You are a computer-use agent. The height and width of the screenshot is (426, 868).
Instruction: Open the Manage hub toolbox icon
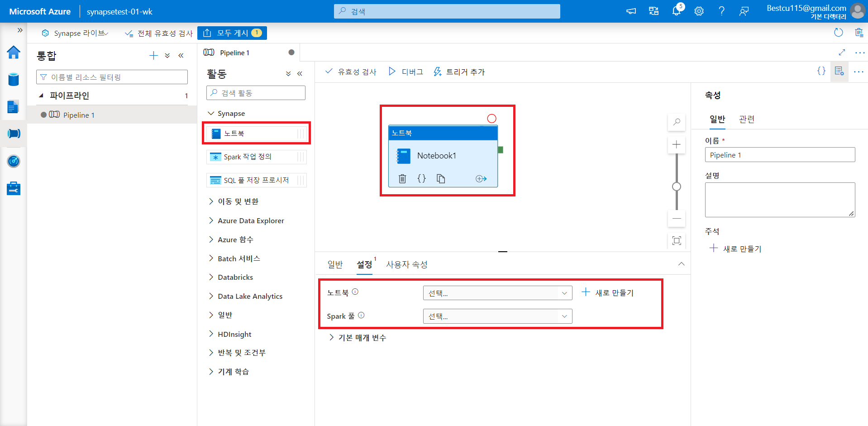click(x=14, y=188)
